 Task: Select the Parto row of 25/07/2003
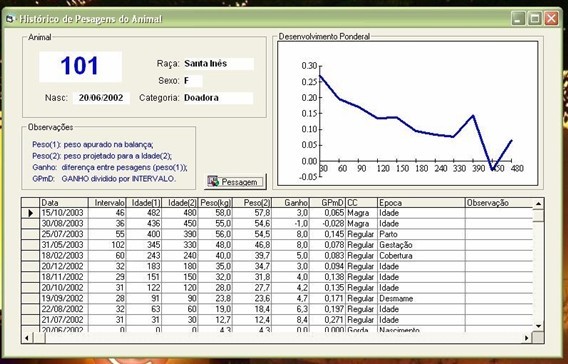pos(277,234)
